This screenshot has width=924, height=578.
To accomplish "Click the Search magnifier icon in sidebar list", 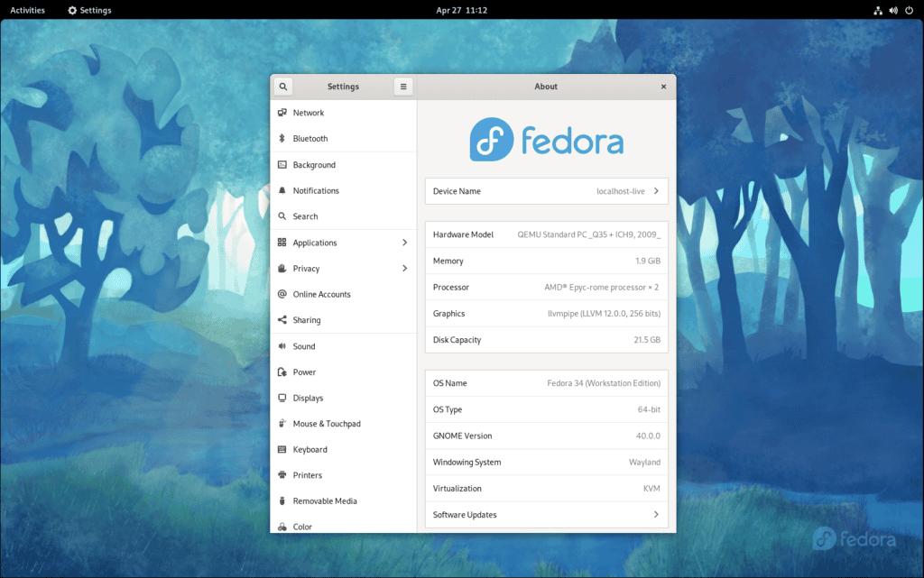I will [282, 216].
